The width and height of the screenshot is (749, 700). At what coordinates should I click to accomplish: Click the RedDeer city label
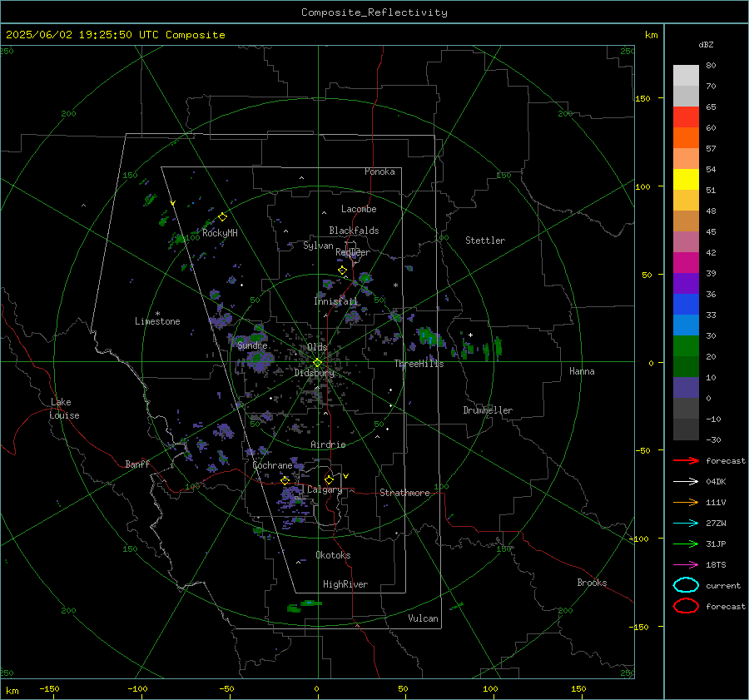click(x=353, y=252)
